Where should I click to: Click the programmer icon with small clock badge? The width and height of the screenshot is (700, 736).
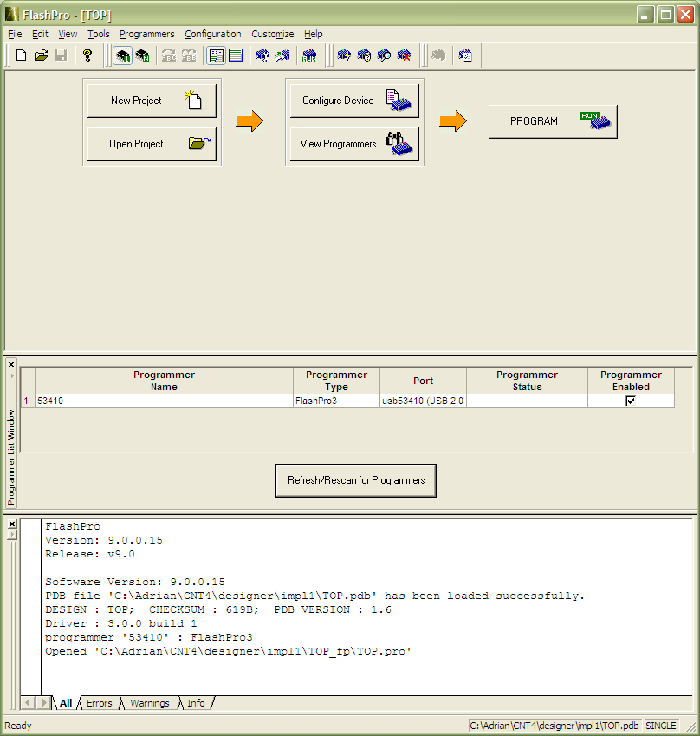click(x=364, y=55)
